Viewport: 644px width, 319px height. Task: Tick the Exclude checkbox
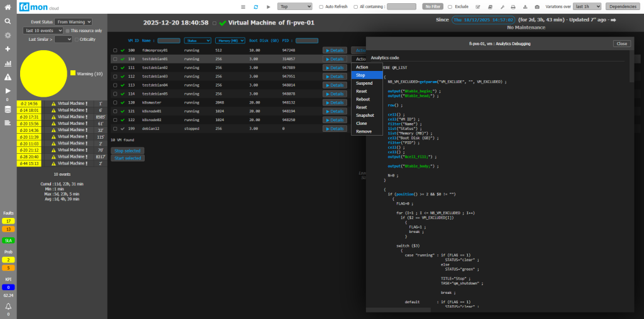coord(449,6)
